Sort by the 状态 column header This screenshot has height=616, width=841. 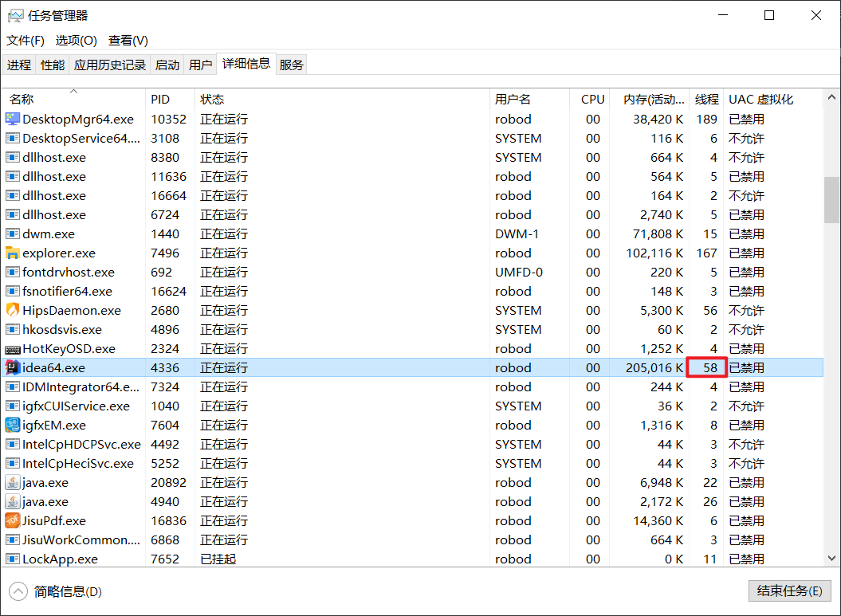click(342, 99)
